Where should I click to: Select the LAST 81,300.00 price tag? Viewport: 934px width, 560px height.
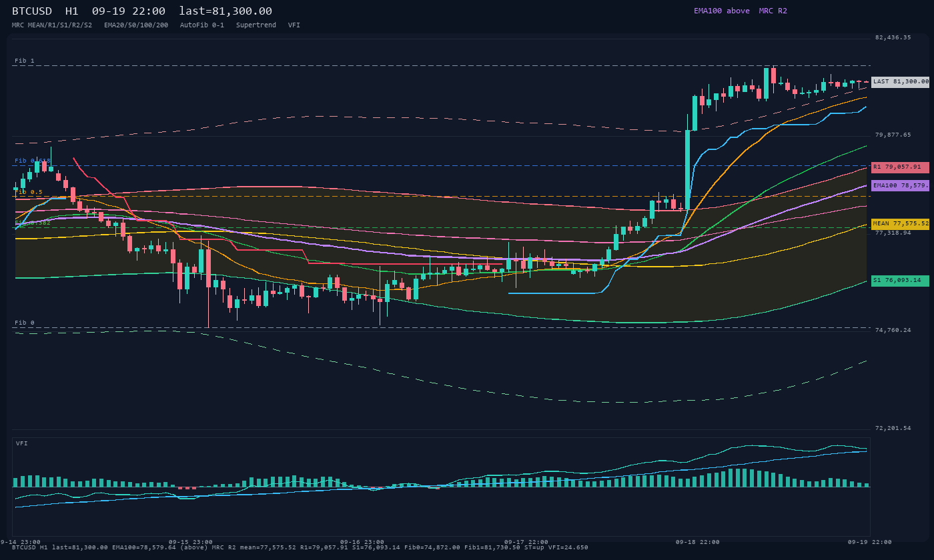click(x=900, y=82)
